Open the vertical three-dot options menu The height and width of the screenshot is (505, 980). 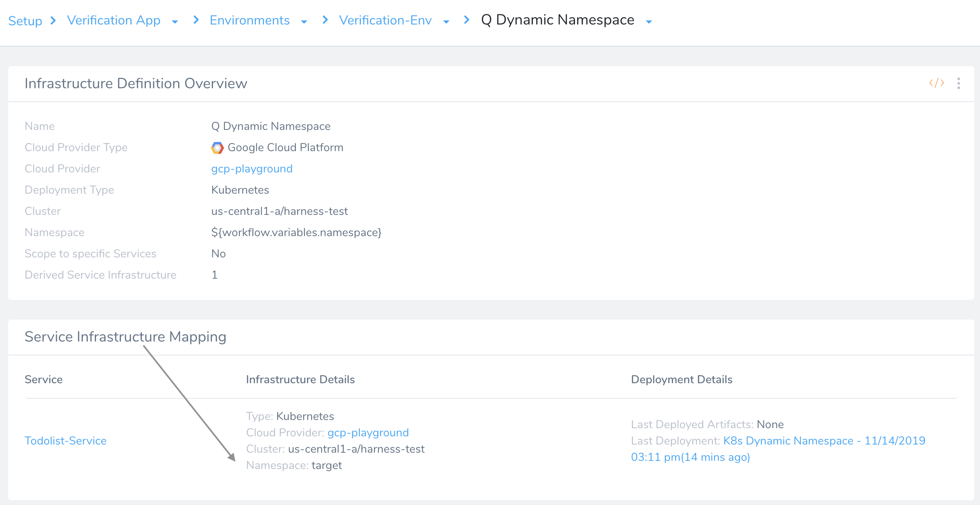(958, 83)
